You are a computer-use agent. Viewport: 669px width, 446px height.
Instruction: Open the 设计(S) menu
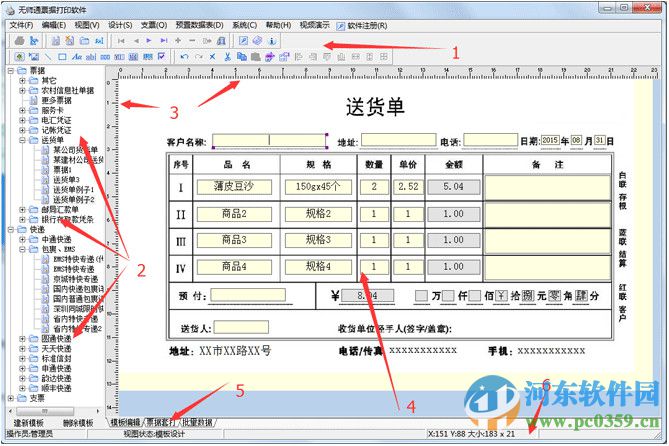click(x=120, y=25)
